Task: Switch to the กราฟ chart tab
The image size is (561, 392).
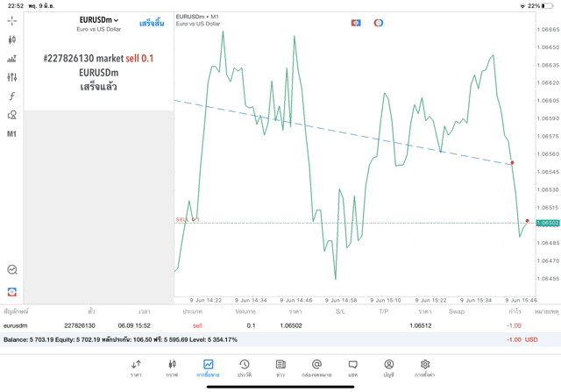Action: pyautogui.click(x=172, y=367)
